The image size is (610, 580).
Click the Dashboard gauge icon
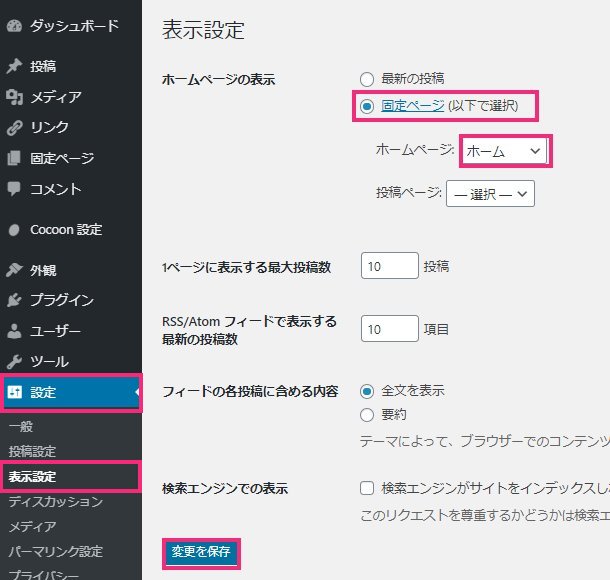tap(14, 26)
